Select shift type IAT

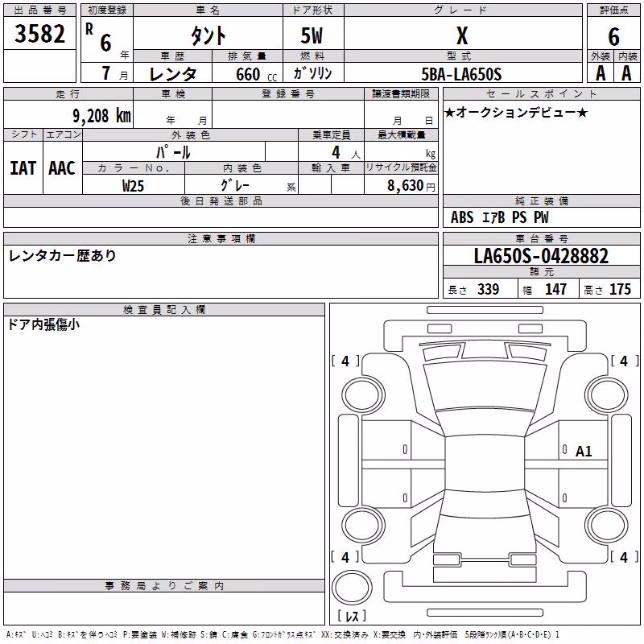pos(23,168)
